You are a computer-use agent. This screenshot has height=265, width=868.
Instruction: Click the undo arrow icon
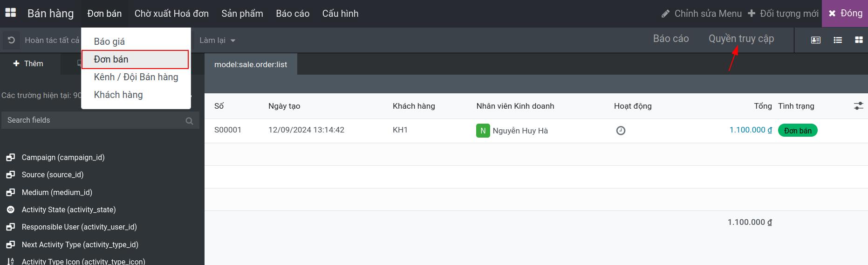(x=12, y=40)
